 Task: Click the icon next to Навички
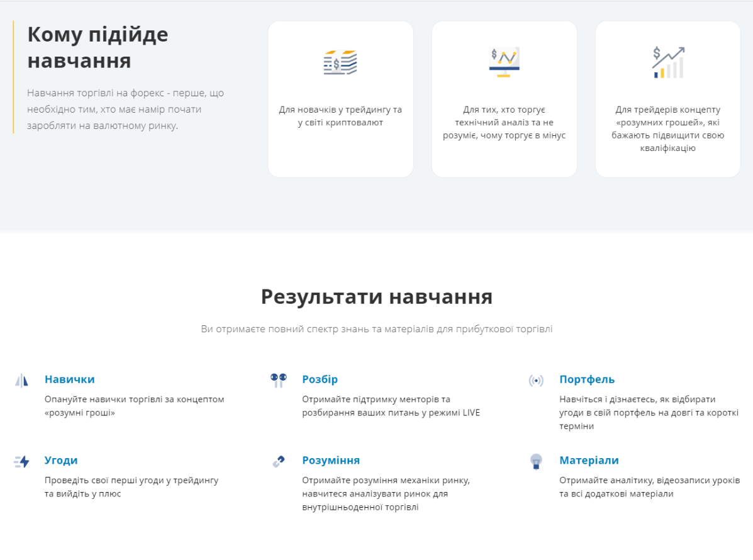coord(21,381)
